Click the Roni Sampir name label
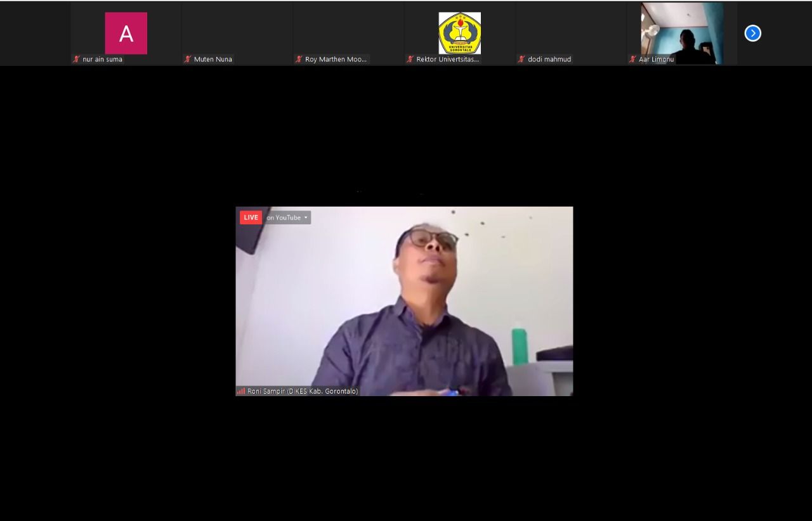This screenshot has width=812, height=521. click(303, 391)
